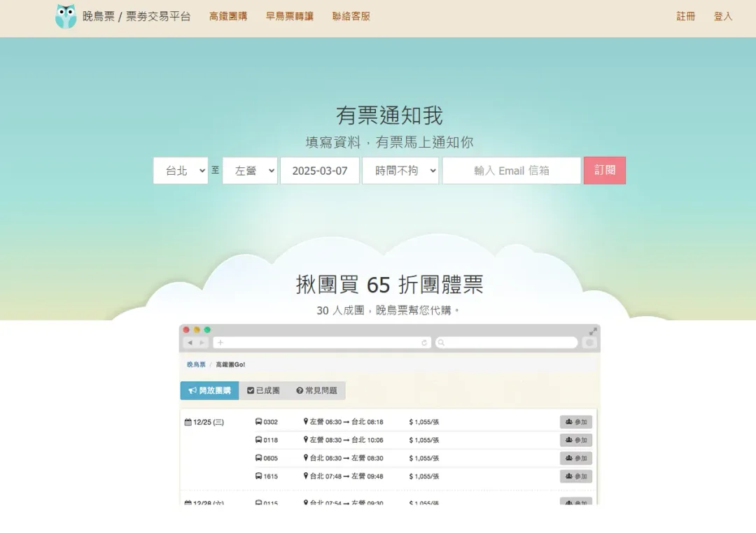Expand the 左營 destination dropdown
This screenshot has height=533, width=756.
(250, 171)
